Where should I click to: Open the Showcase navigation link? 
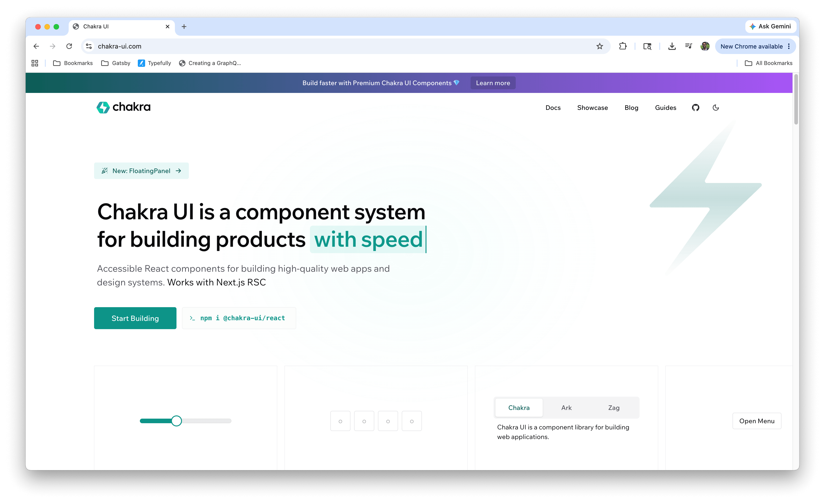point(592,108)
